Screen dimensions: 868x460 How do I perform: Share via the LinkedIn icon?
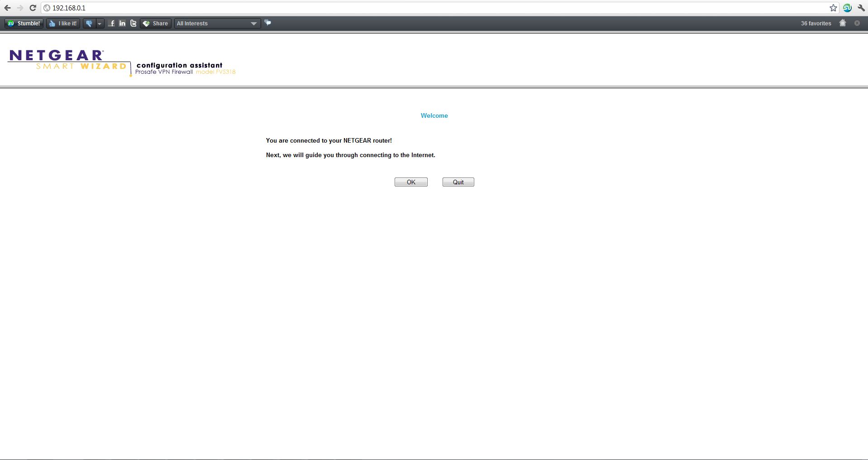click(122, 23)
